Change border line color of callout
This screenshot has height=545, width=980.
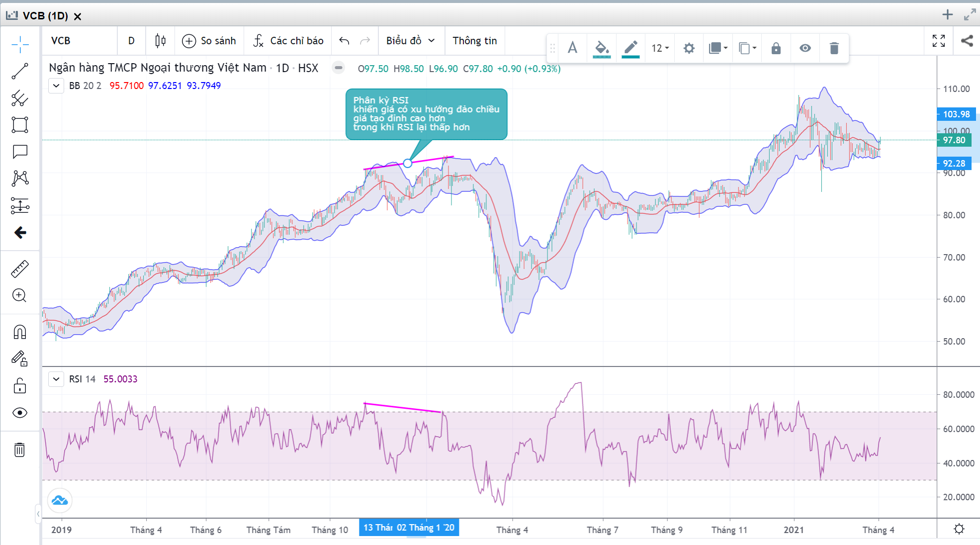[630, 48]
